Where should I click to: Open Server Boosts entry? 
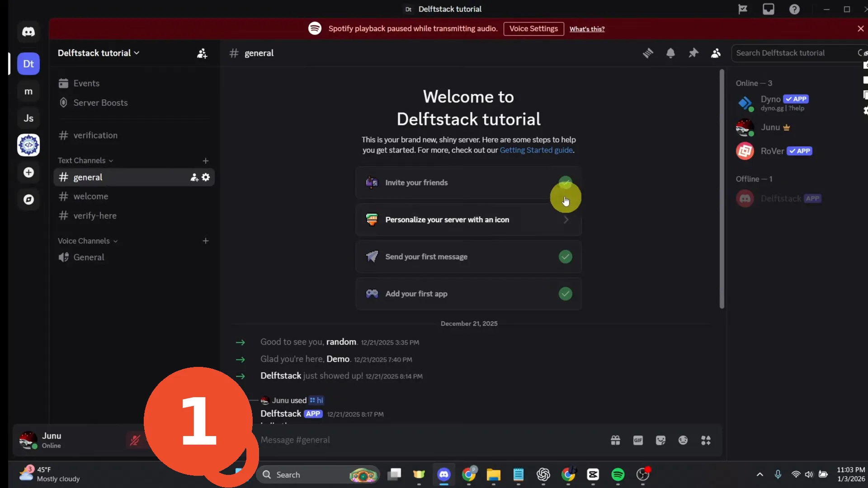point(134,103)
